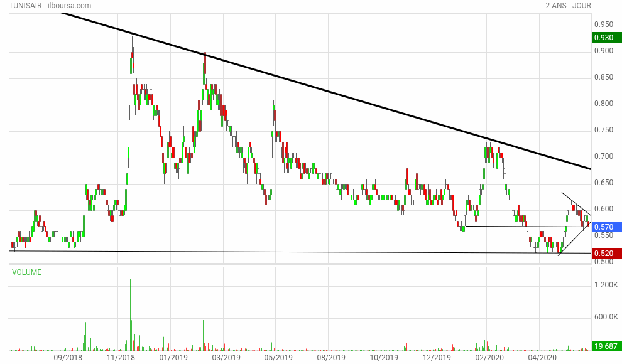Click the 08/2019 date axis label
622x364 pixels.
coord(331,358)
